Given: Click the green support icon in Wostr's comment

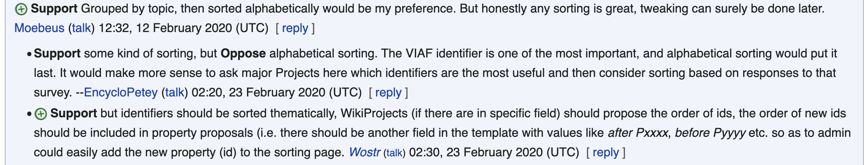Looking at the screenshot, I should pyautogui.click(x=41, y=114).
